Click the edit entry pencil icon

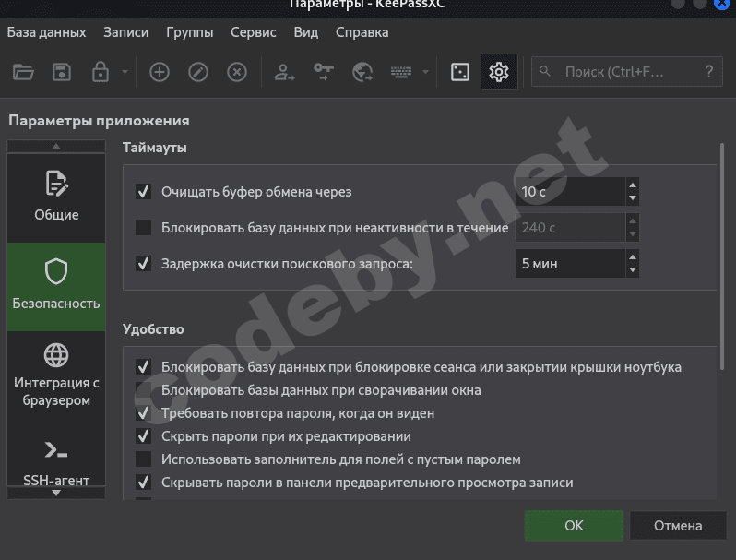[198, 72]
